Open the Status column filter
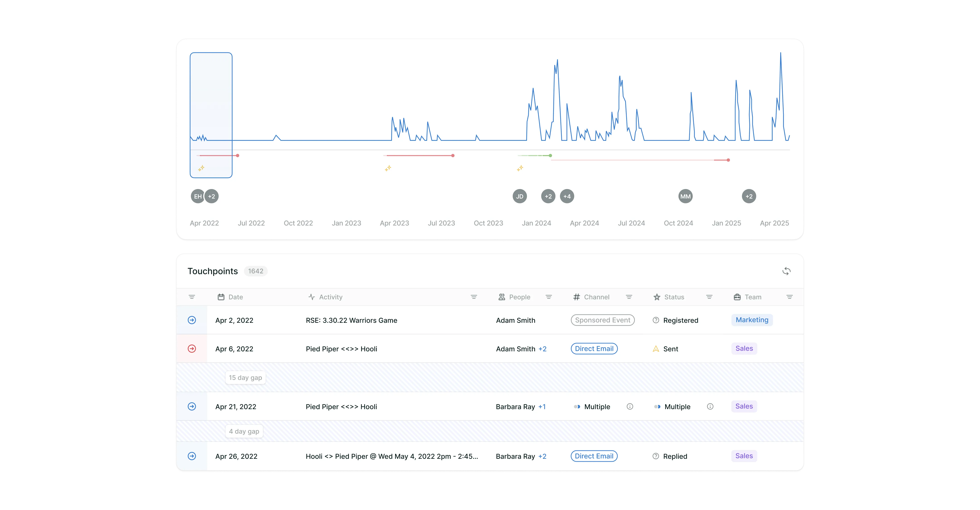 coord(709,297)
